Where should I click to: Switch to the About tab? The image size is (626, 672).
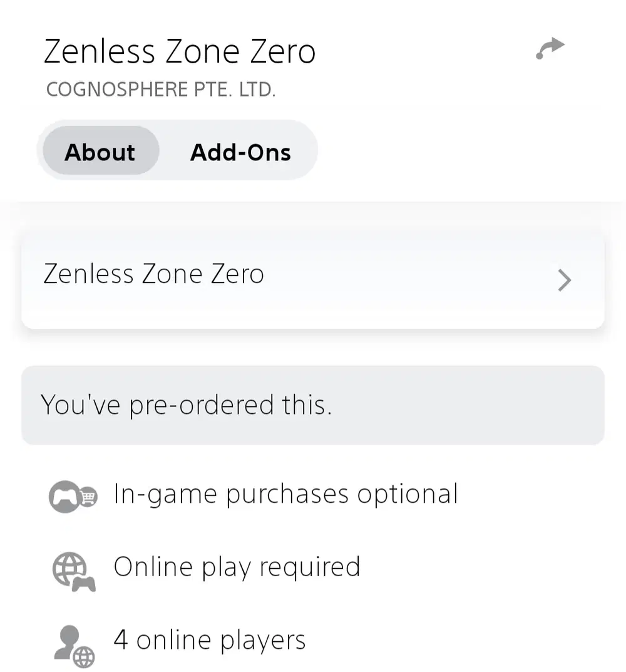tap(100, 152)
